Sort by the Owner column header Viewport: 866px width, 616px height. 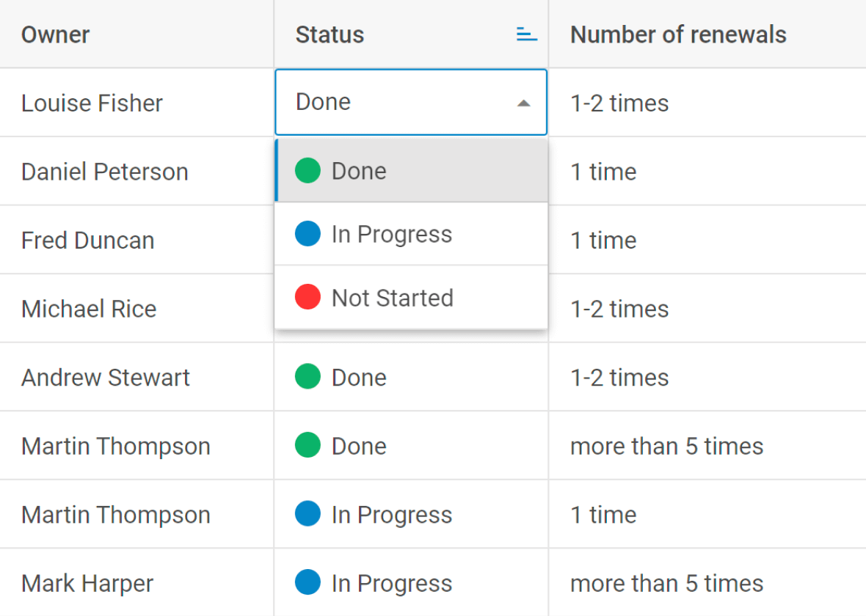coord(55,34)
